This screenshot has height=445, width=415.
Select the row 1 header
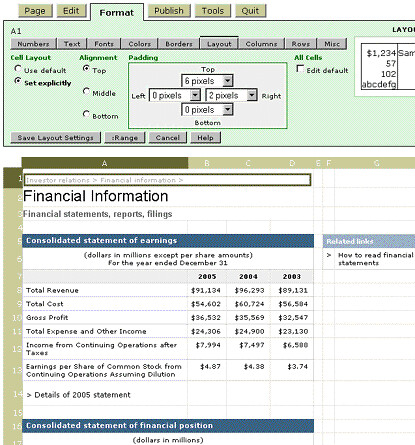tap(13, 179)
